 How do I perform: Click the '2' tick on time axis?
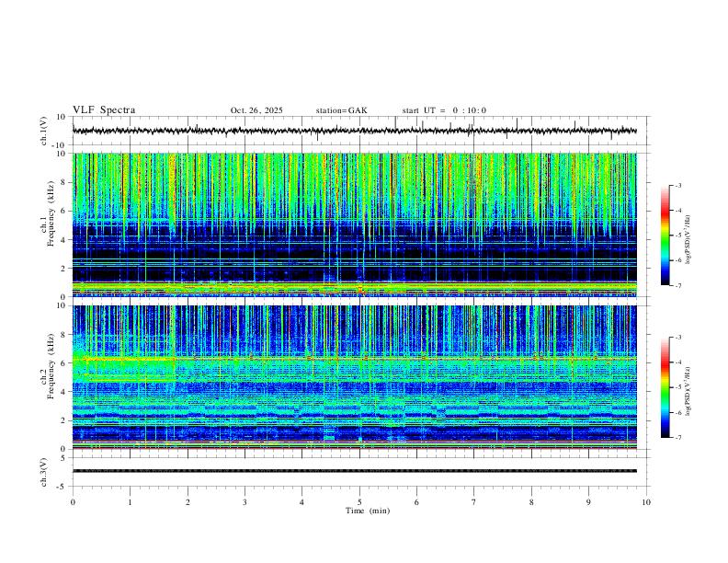click(x=188, y=502)
